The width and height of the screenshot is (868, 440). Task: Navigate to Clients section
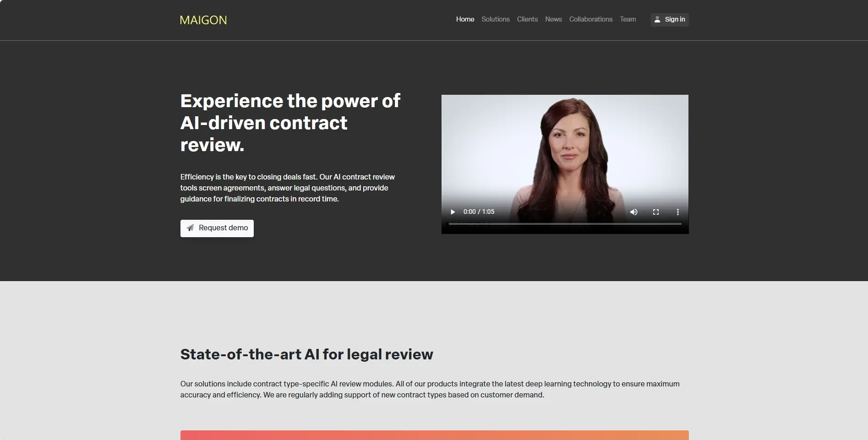point(527,19)
